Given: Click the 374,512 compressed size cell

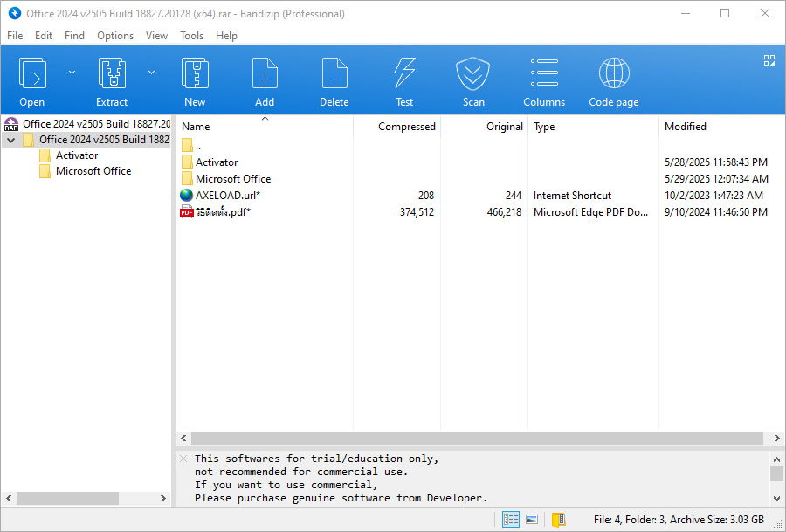Looking at the screenshot, I should pos(417,212).
